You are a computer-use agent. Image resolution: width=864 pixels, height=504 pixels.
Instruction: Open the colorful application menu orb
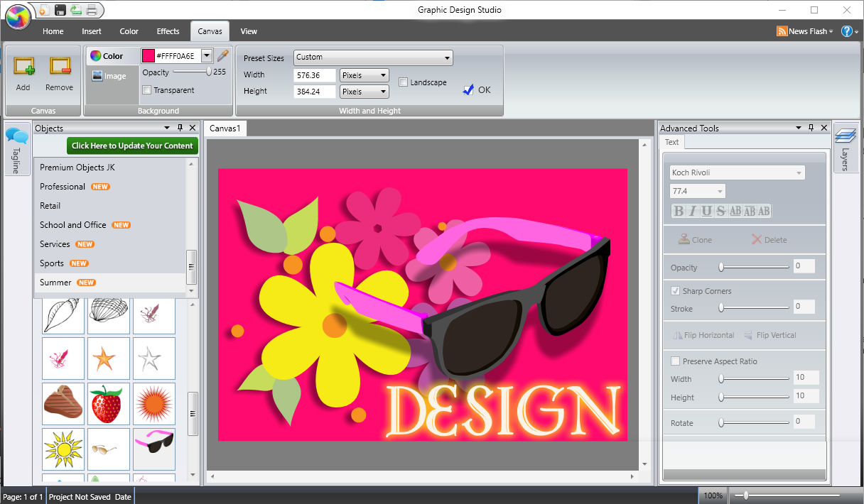pos(18,16)
